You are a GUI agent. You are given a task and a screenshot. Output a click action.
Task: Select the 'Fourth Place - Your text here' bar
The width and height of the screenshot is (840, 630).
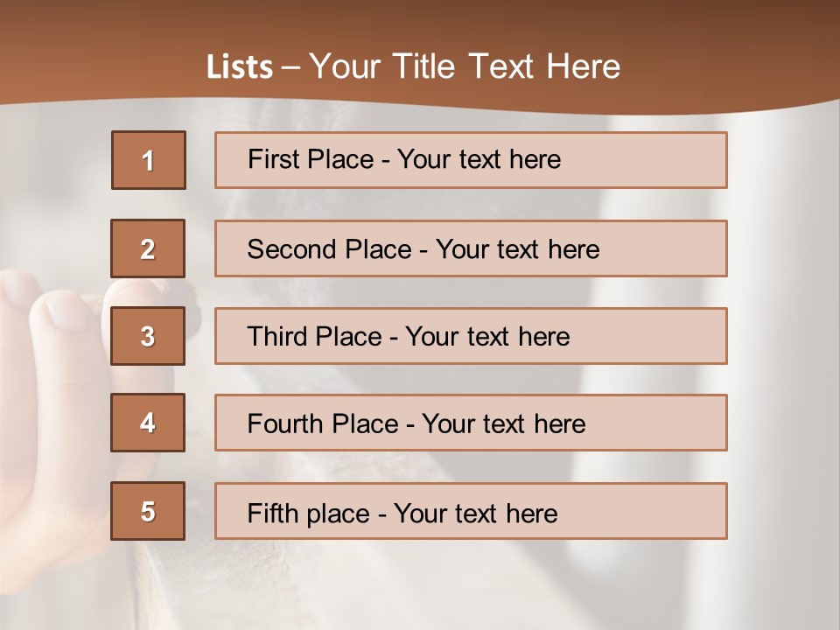tap(471, 423)
